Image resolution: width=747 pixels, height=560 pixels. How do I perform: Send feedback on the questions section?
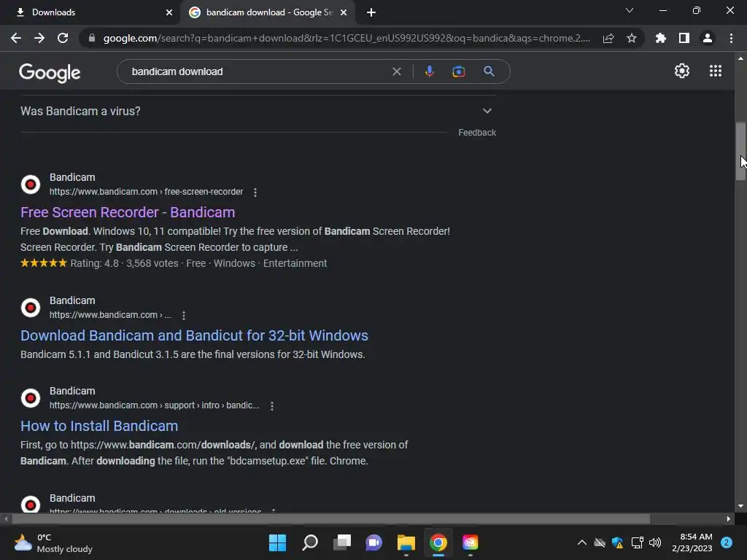(477, 133)
